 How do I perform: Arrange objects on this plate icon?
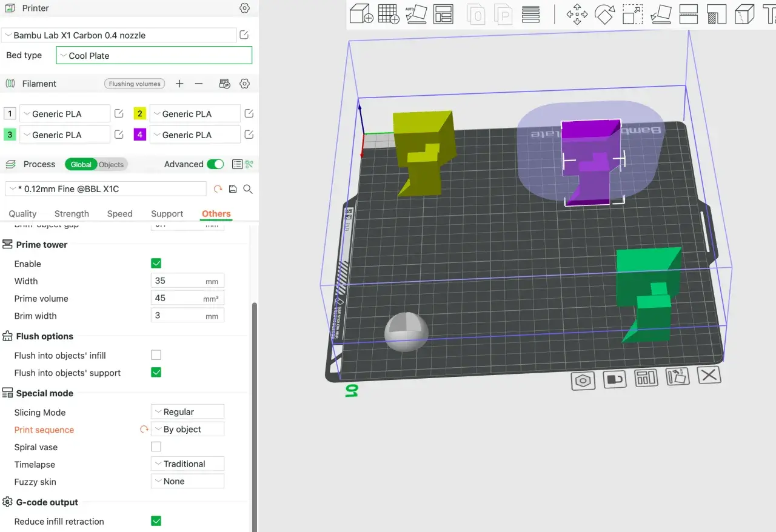point(646,378)
